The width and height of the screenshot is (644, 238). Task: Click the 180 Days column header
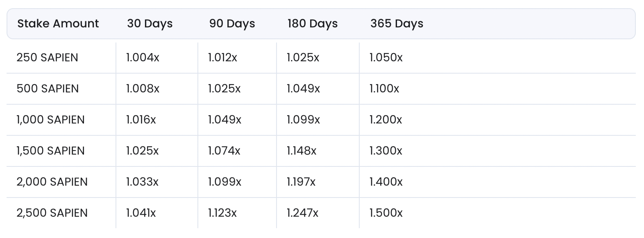312,24
